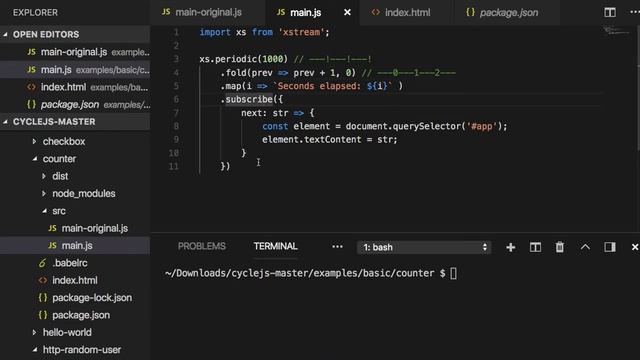Select the TERMINAL panel tab
This screenshot has width=640, height=360.
click(276, 246)
